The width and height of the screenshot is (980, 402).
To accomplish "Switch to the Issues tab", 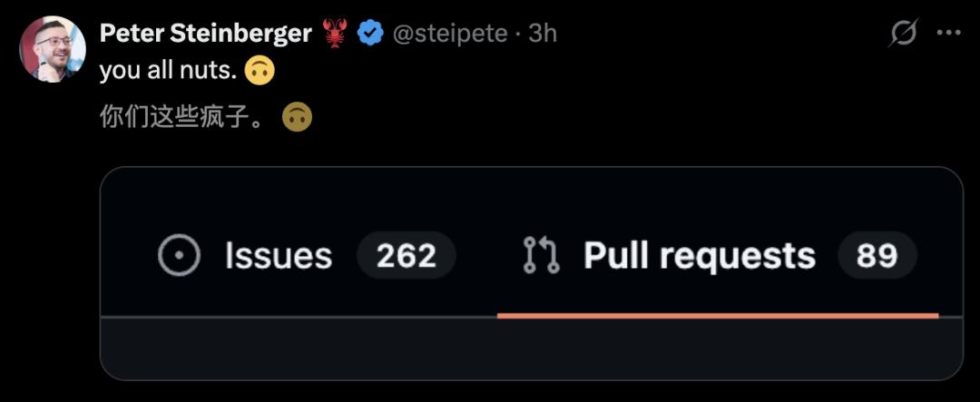I will [278, 256].
